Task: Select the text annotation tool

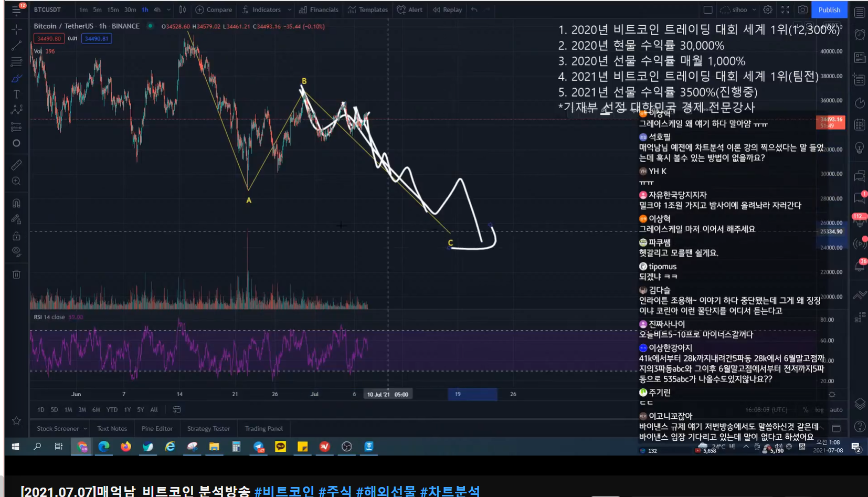Action: tap(16, 94)
